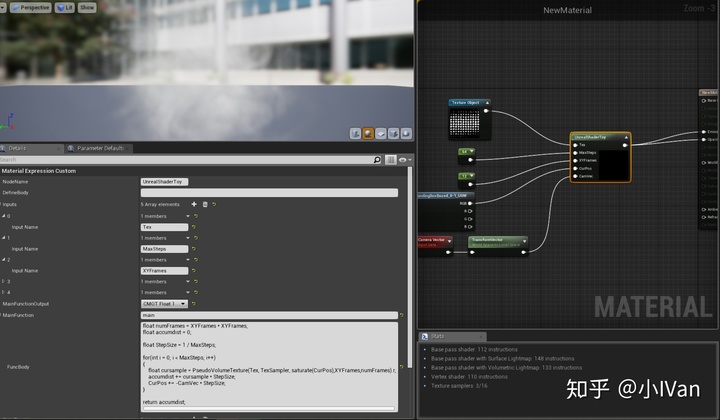Viewport: 720px width, 420px height.
Task: Click RGB output pin of bounding box node
Action: (x=470, y=203)
